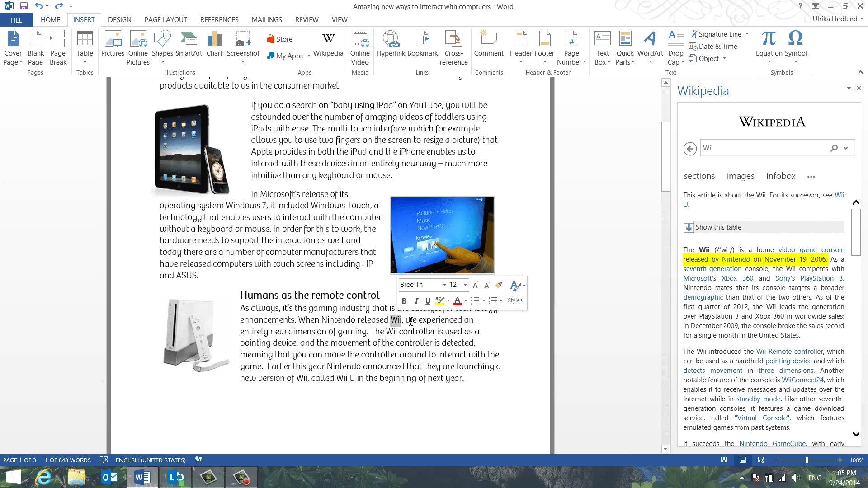This screenshot has width=868, height=488.
Task: Add a Comment via ribbon
Action: pos(488,44)
